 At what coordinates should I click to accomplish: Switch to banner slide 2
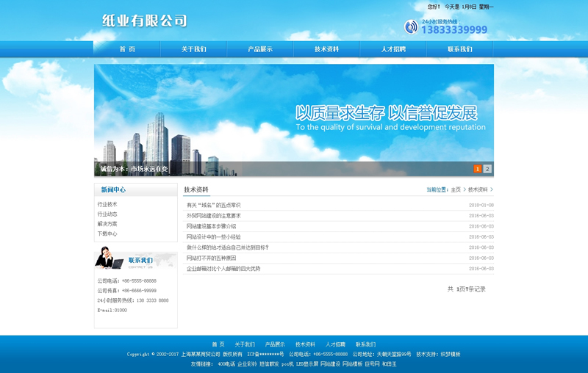point(487,169)
